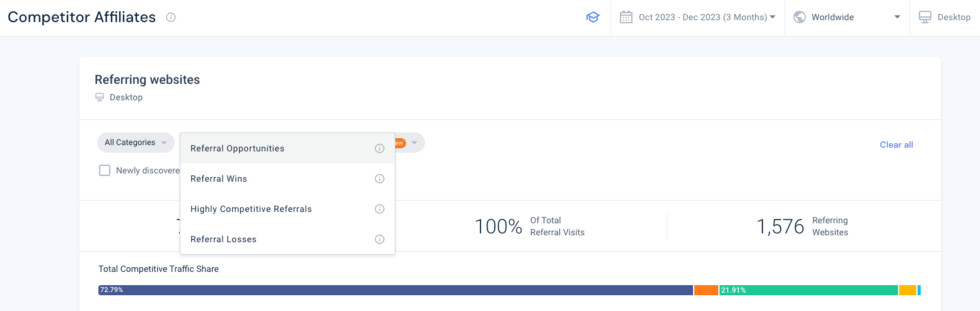Click the calendar icon in the header

(x=626, y=18)
